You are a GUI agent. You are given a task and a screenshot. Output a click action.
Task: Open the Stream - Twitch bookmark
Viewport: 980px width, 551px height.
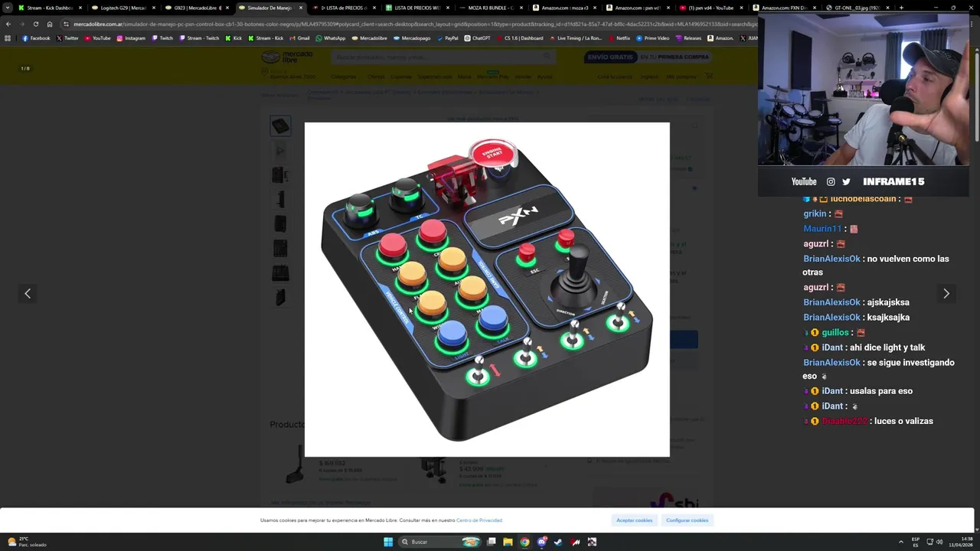click(x=199, y=38)
